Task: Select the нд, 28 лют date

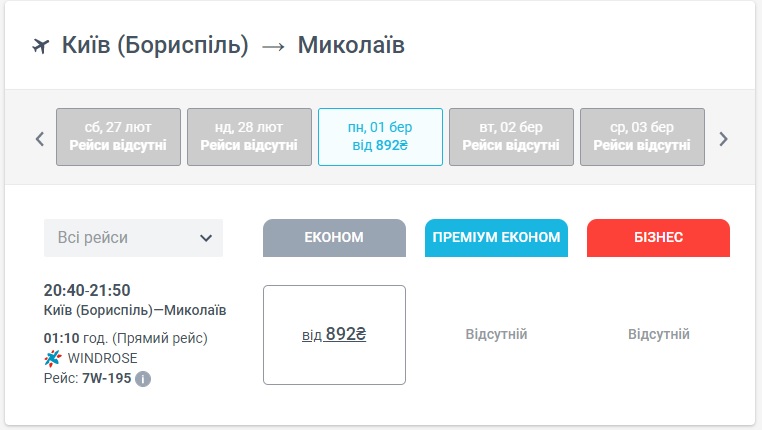Action: (x=249, y=136)
